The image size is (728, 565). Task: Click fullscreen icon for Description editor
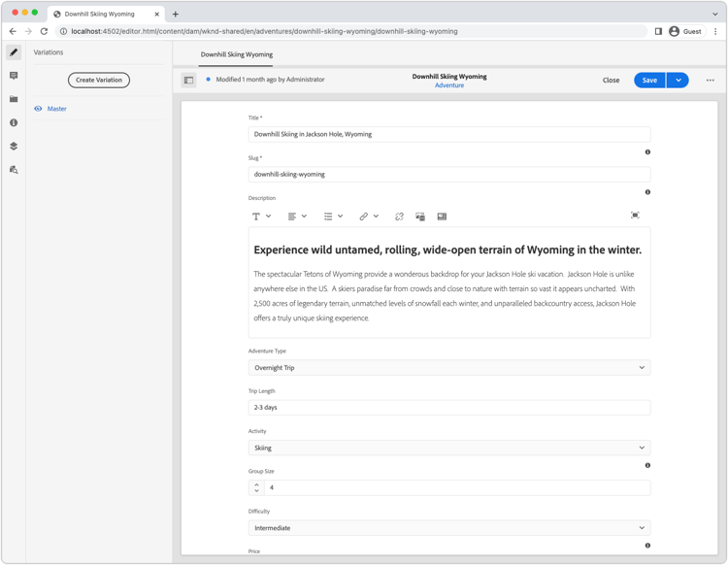pos(635,215)
